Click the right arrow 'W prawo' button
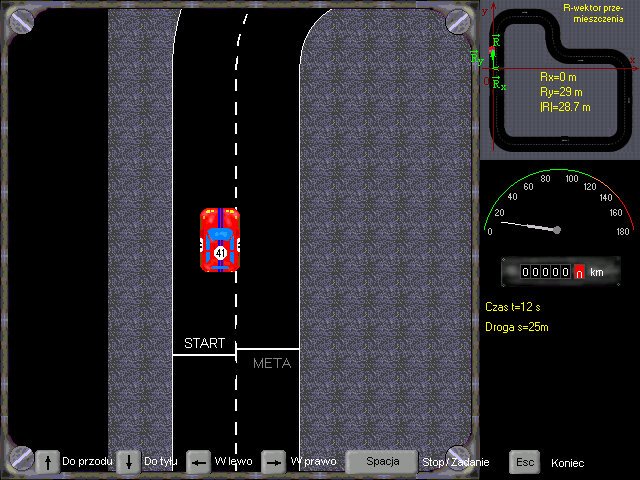This screenshot has width=640, height=480. pyautogui.click(x=273, y=461)
